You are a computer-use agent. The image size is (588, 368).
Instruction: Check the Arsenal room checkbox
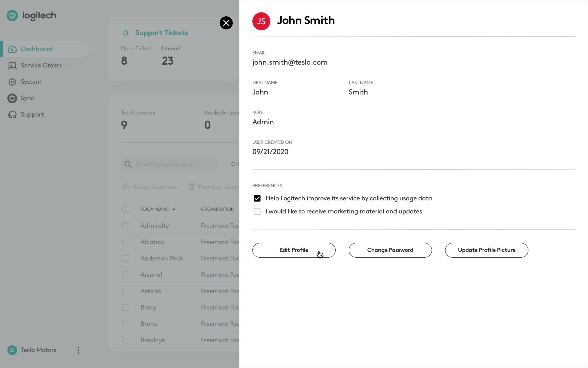point(126,275)
